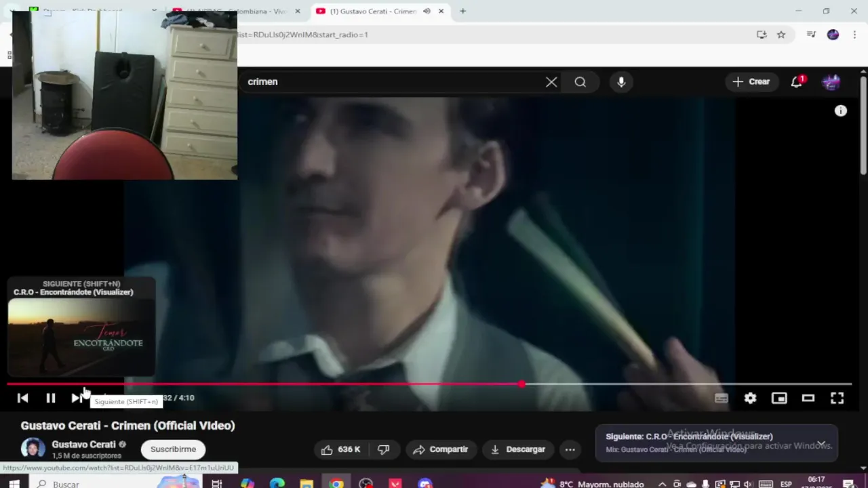
Task: Switch to Gustavo Cerati - Crimen tab
Action: click(373, 11)
